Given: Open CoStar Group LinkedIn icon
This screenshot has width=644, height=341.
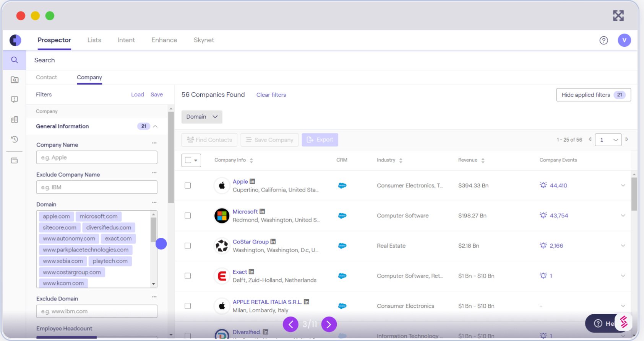Looking at the screenshot, I should (273, 241).
